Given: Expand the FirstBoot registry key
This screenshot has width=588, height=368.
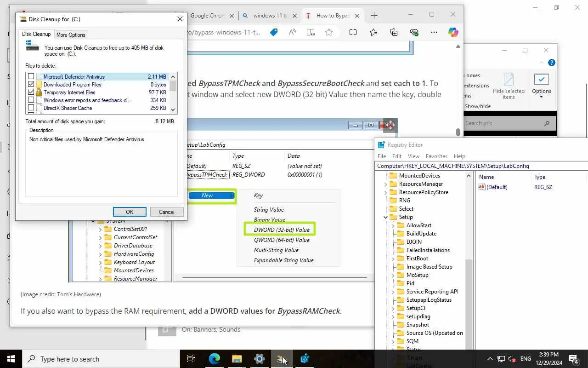Looking at the screenshot, I should [393, 259].
